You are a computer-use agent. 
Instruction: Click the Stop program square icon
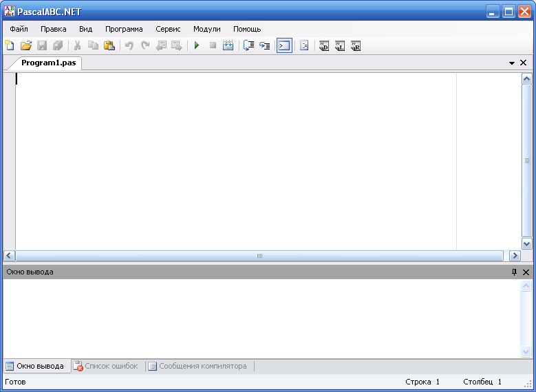213,46
